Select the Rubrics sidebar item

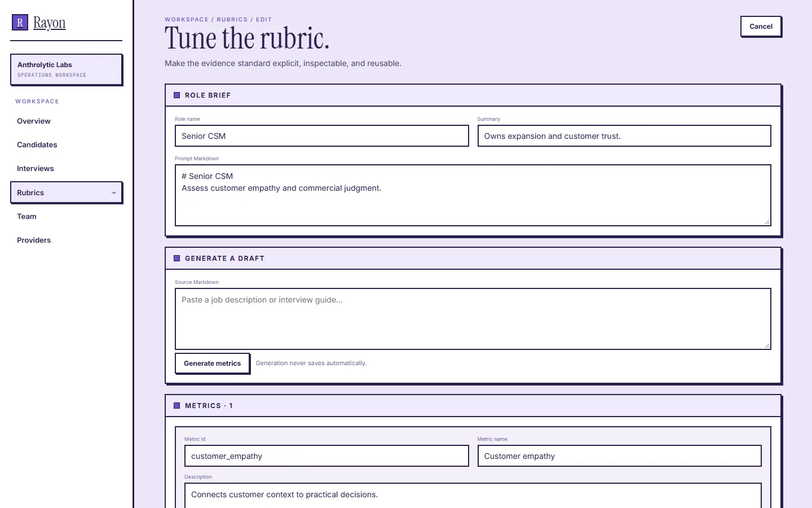coord(66,192)
